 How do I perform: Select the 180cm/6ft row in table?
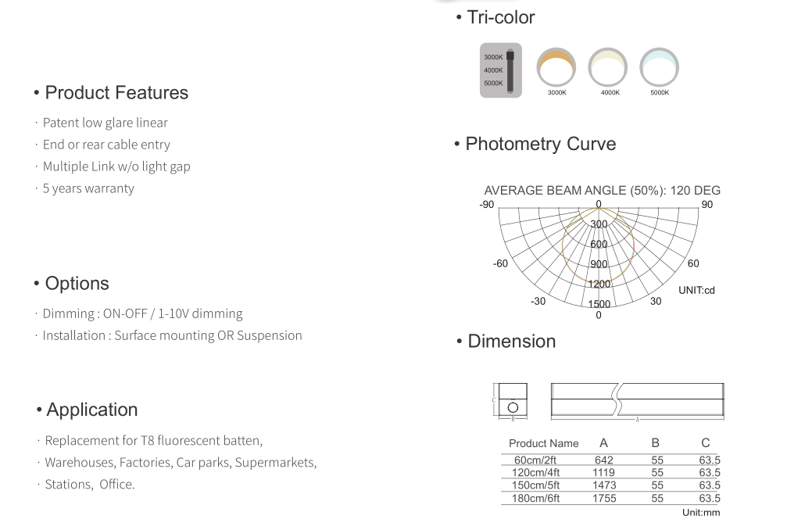pyautogui.click(x=611, y=498)
